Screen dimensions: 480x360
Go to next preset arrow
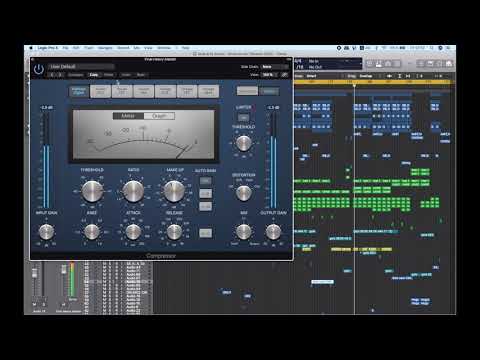point(60,75)
